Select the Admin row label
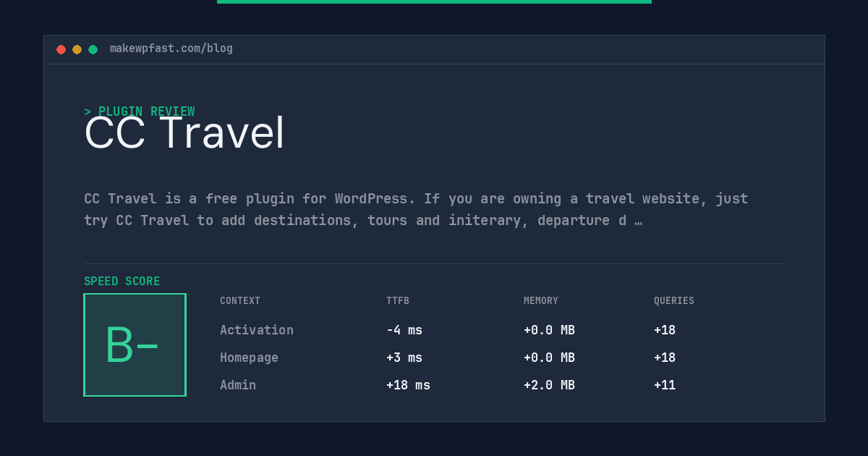The height and width of the screenshot is (456, 868). pyautogui.click(x=238, y=385)
